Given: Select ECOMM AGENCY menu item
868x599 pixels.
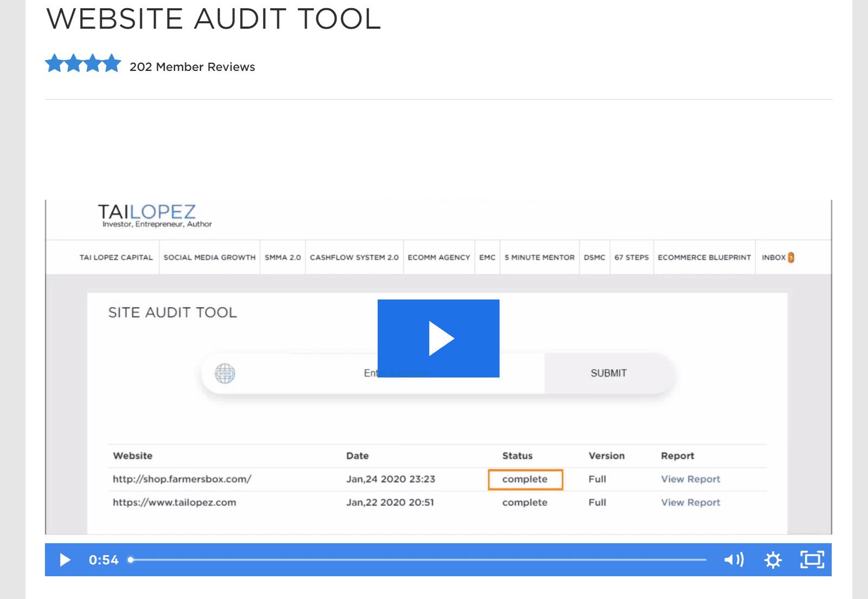Looking at the screenshot, I should click(x=439, y=257).
